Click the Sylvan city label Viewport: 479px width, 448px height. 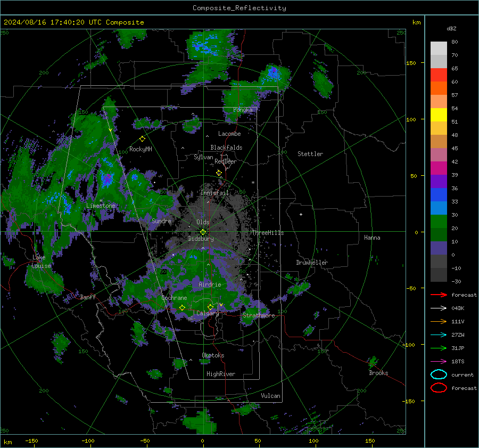tap(203, 157)
